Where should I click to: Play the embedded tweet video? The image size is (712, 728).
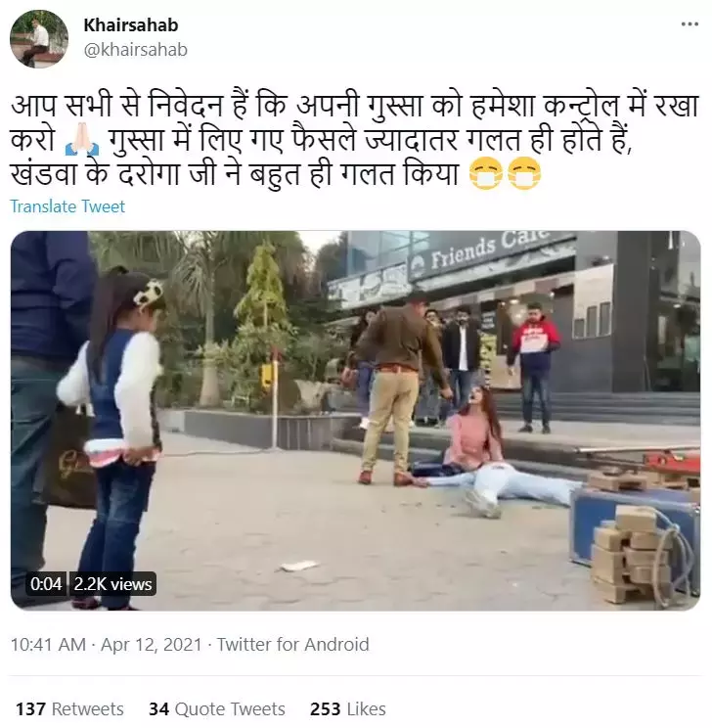click(x=356, y=420)
